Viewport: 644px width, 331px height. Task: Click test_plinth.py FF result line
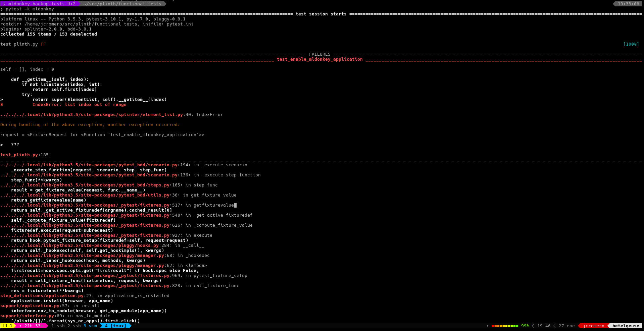[x=23, y=44]
